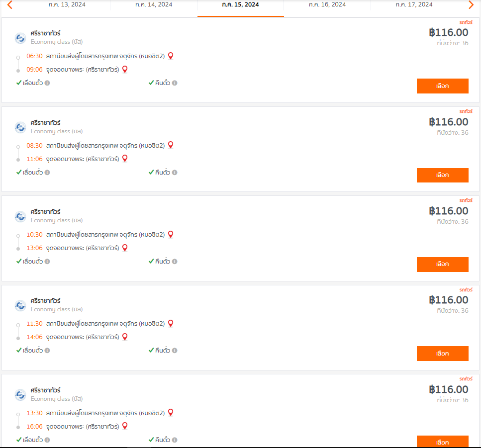Open map pin for 13:06 Bang Phra arrival
Screen dimensions: 481x448
pyautogui.click(x=125, y=248)
